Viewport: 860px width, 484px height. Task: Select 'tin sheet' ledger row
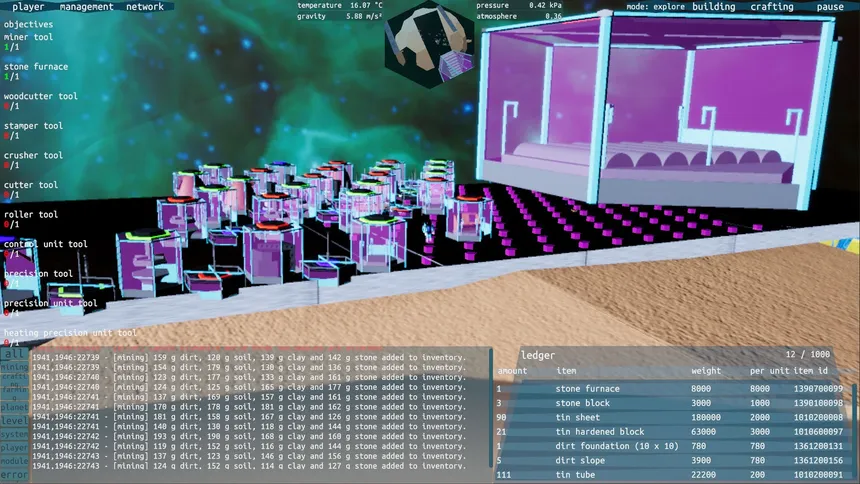point(671,417)
